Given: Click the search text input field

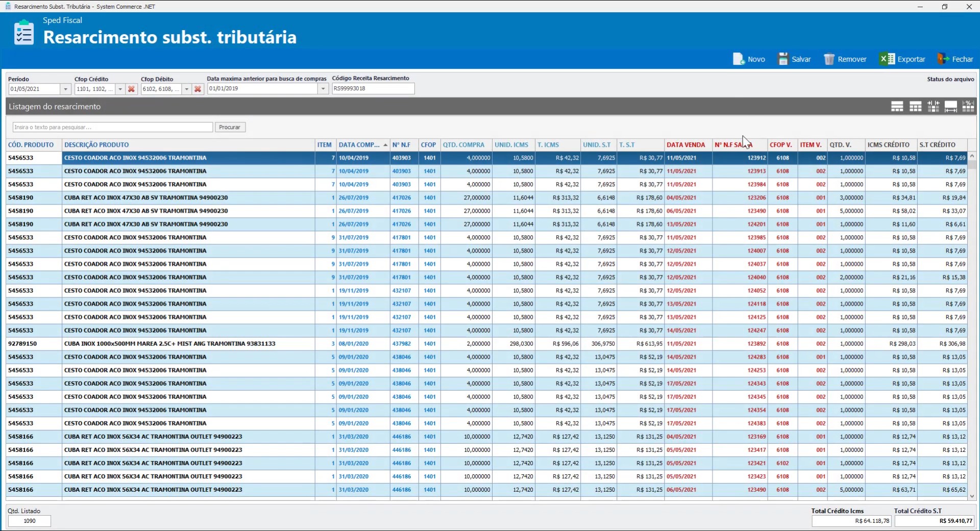Looking at the screenshot, I should [x=112, y=127].
